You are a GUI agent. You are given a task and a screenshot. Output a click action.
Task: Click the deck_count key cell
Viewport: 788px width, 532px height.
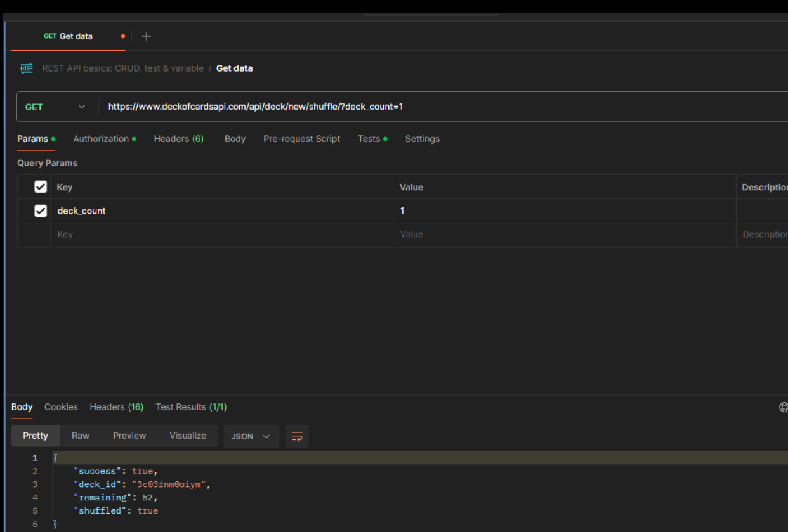[x=221, y=211]
